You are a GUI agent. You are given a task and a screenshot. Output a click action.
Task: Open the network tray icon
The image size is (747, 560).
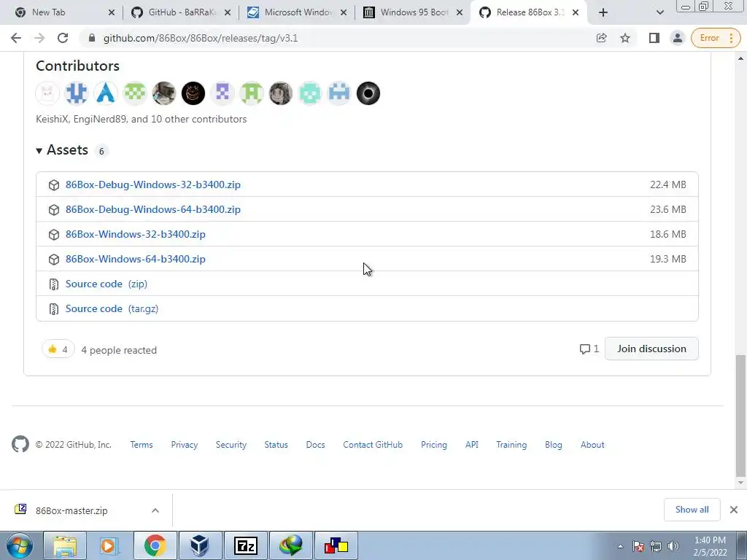[x=656, y=546]
